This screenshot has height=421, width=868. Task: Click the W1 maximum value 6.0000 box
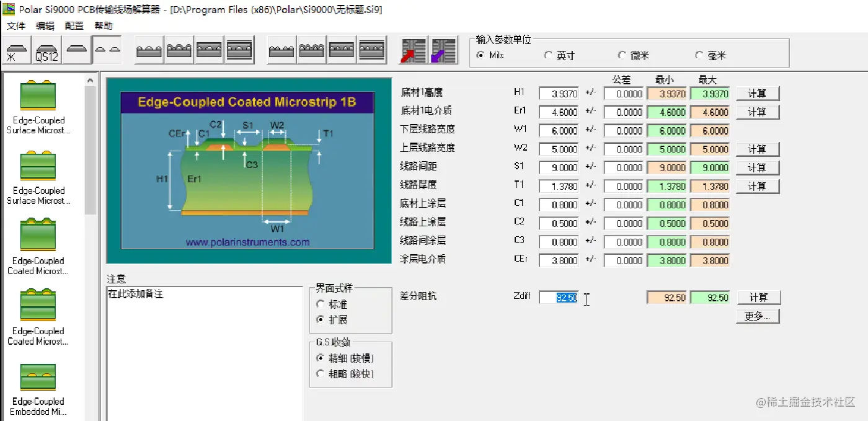tap(710, 131)
